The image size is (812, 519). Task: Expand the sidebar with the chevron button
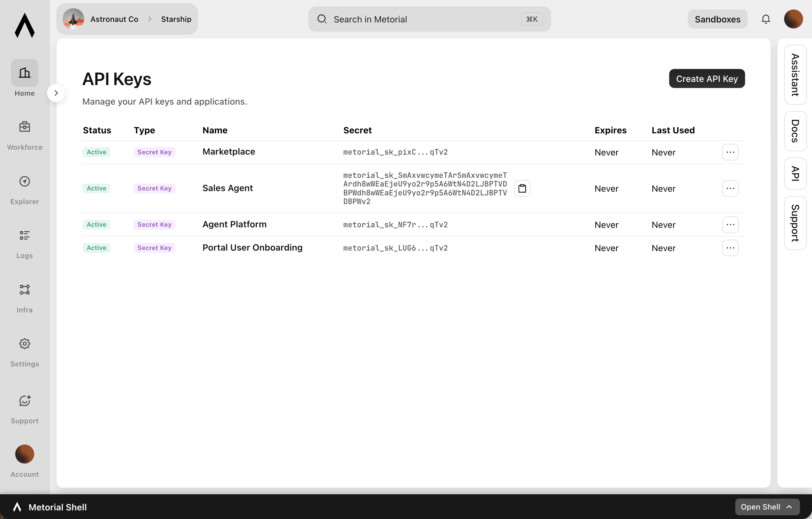(56, 93)
